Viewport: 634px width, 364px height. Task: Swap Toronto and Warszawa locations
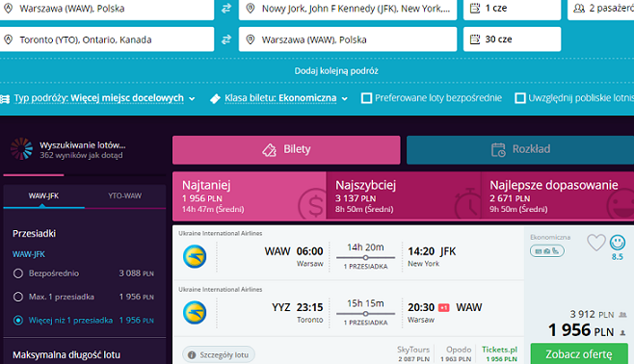click(226, 39)
